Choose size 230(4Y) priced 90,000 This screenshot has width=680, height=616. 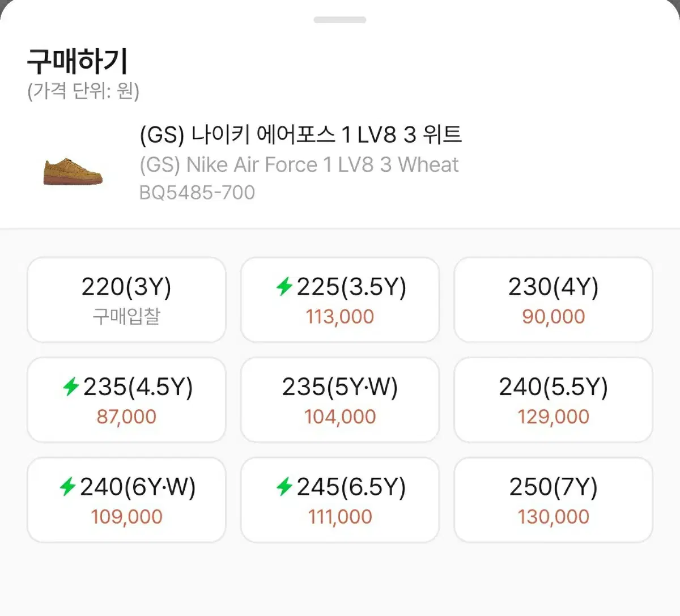coord(553,300)
